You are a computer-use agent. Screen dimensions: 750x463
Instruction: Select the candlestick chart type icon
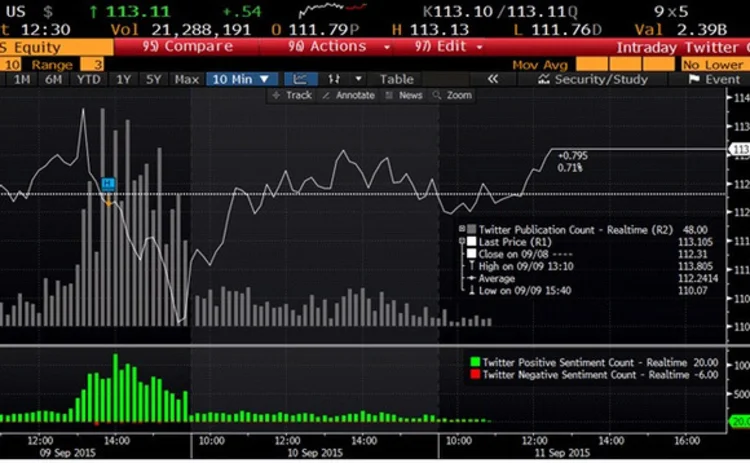[334, 79]
